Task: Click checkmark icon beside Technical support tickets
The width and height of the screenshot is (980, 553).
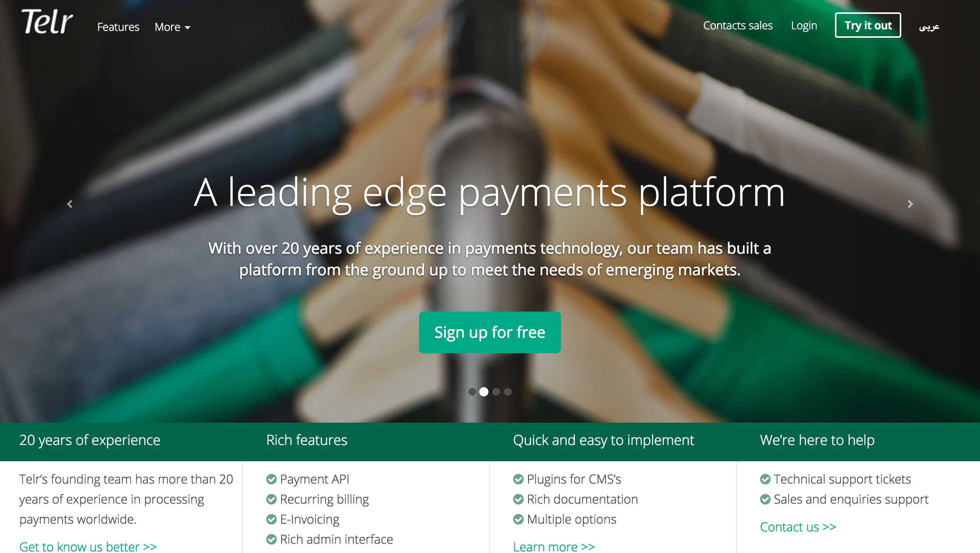Action: tap(765, 479)
